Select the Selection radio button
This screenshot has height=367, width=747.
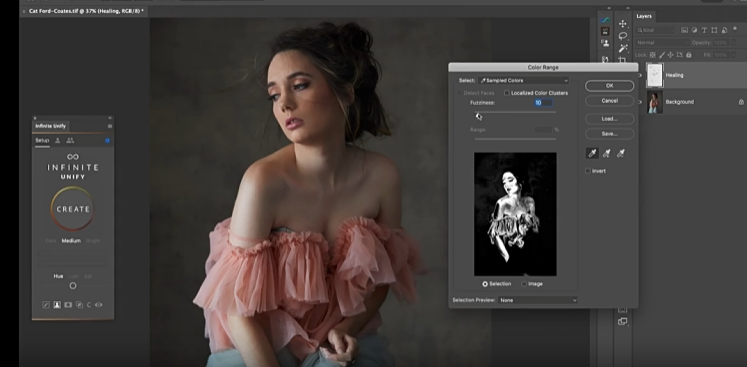(x=485, y=284)
